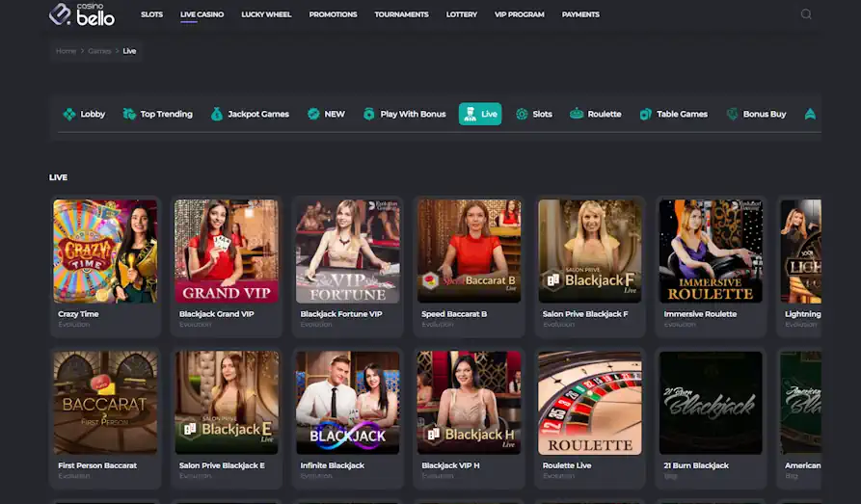Click the Salon Prive Blackjack E title text
This screenshot has width=861, height=504.
click(222, 465)
